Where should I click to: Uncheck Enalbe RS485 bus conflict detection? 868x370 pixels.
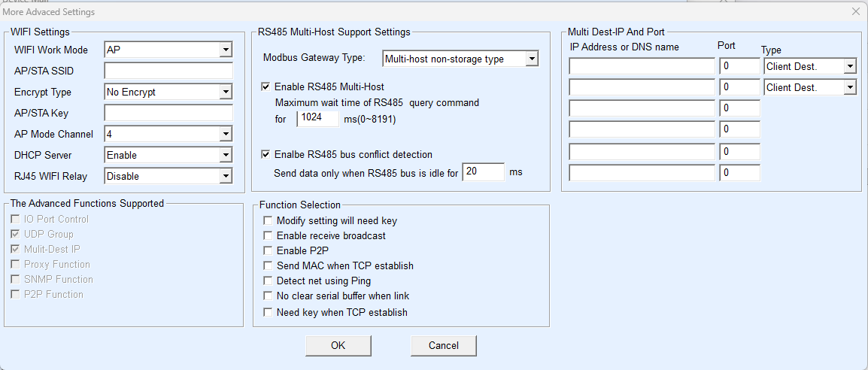(266, 155)
